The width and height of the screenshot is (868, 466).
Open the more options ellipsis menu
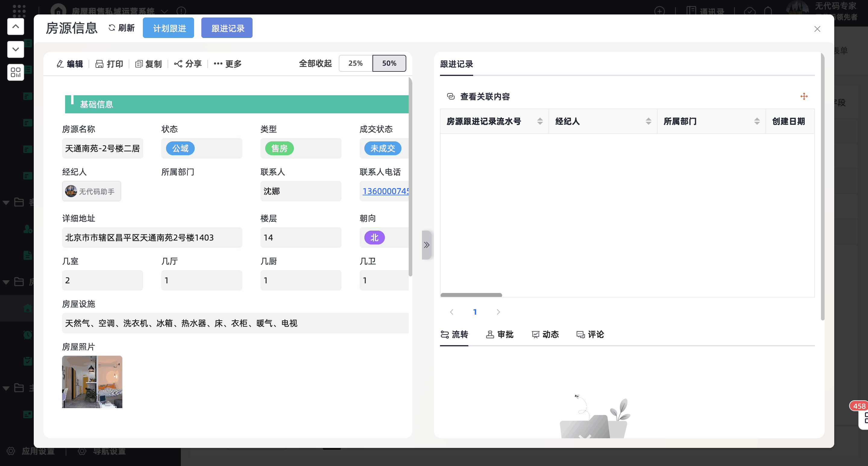tap(218, 64)
